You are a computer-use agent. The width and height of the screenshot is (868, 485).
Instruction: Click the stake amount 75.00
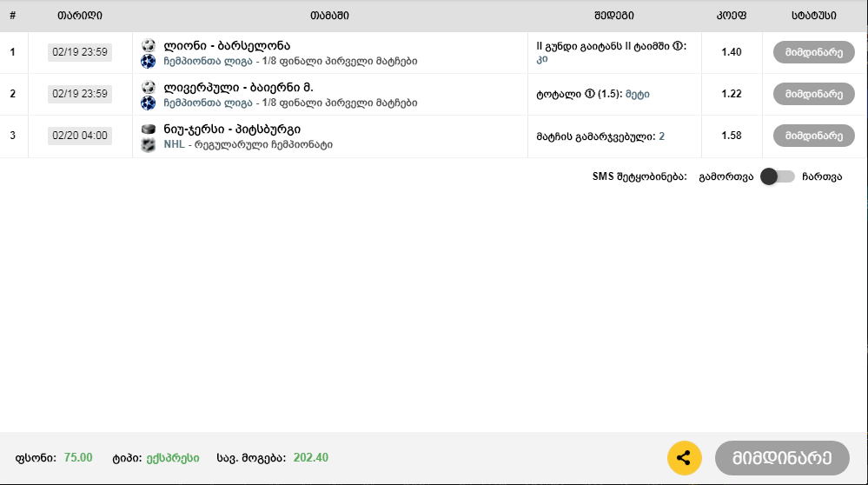(x=78, y=458)
